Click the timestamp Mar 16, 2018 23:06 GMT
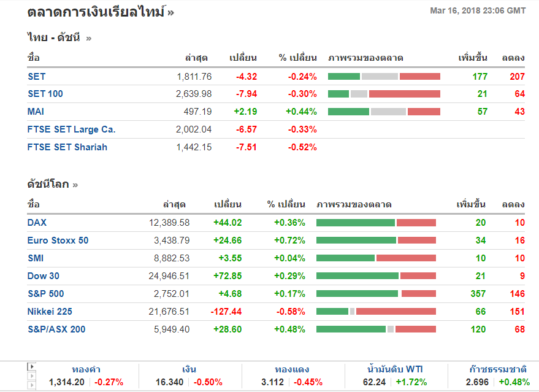The image size is (539, 392). tap(478, 10)
